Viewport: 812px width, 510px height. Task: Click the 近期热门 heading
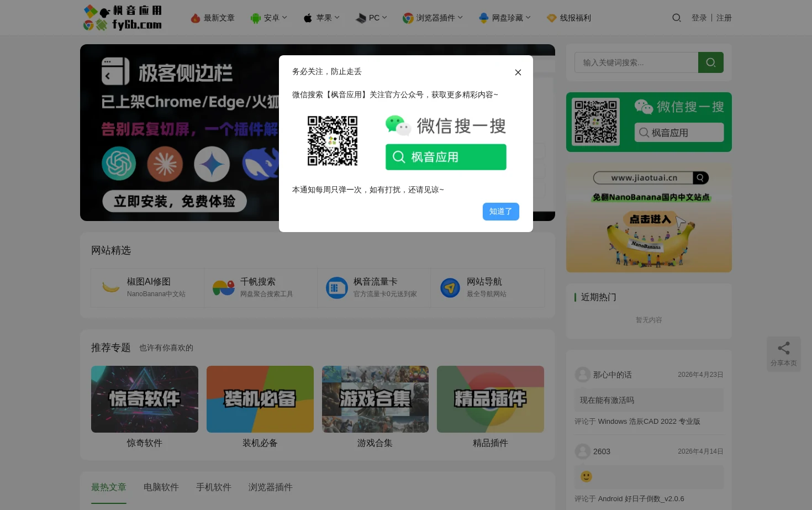(x=598, y=297)
